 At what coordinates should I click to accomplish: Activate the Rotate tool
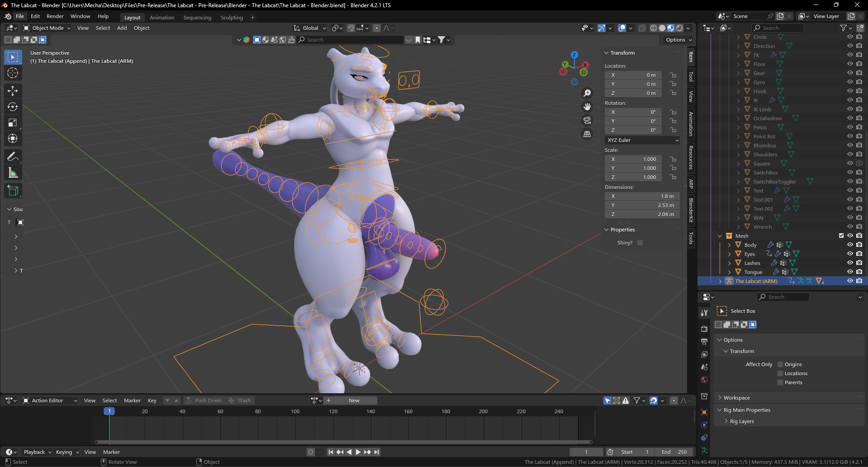coord(13,107)
